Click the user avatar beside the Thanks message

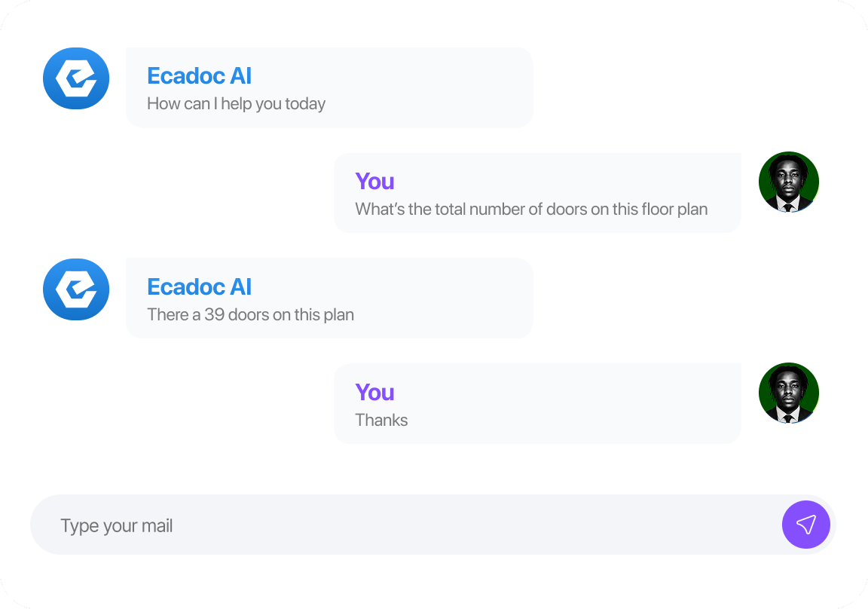click(788, 393)
